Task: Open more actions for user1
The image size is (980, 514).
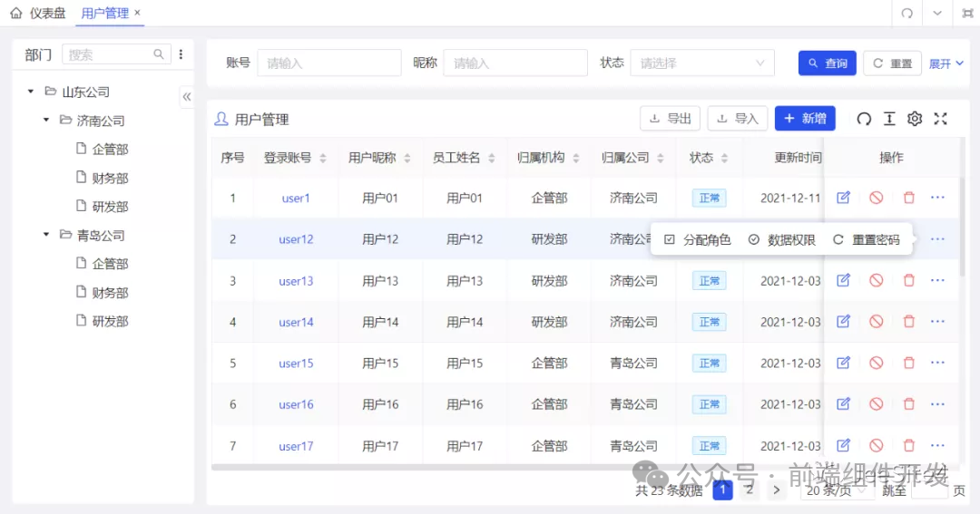Action: point(937,198)
